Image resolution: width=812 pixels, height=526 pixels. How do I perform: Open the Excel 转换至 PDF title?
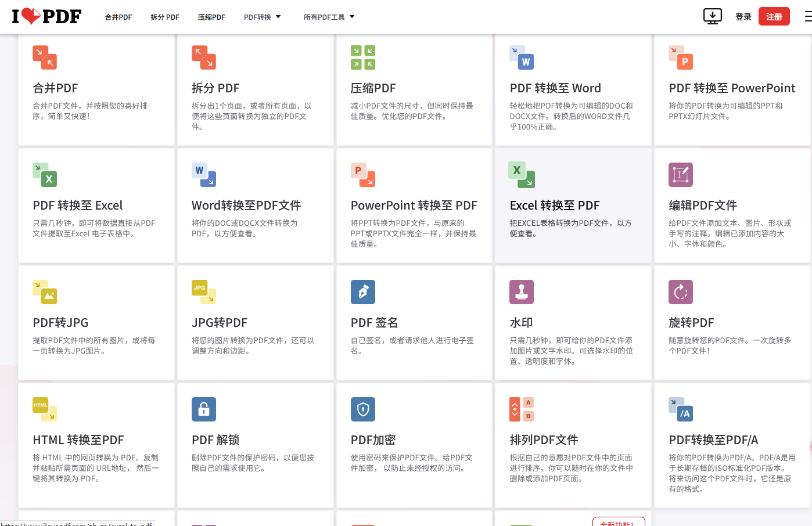tap(555, 206)
